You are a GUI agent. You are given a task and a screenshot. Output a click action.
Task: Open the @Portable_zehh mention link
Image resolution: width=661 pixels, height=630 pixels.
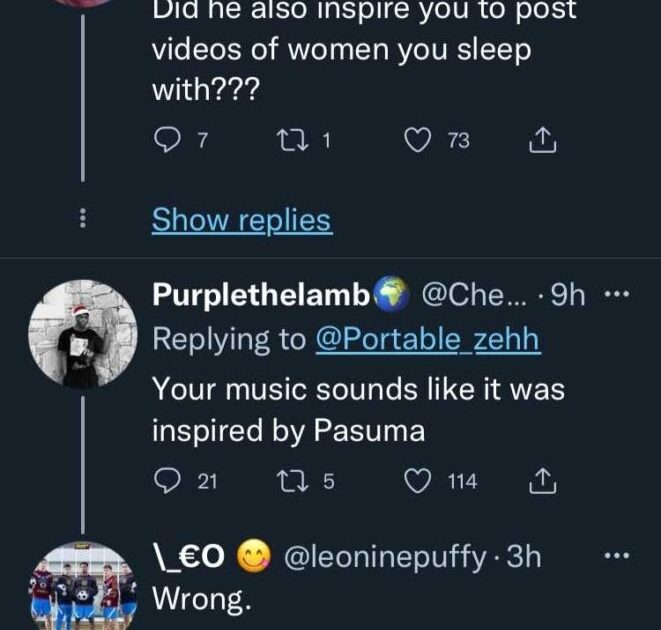pyautogui.click(x=427, y=339)
